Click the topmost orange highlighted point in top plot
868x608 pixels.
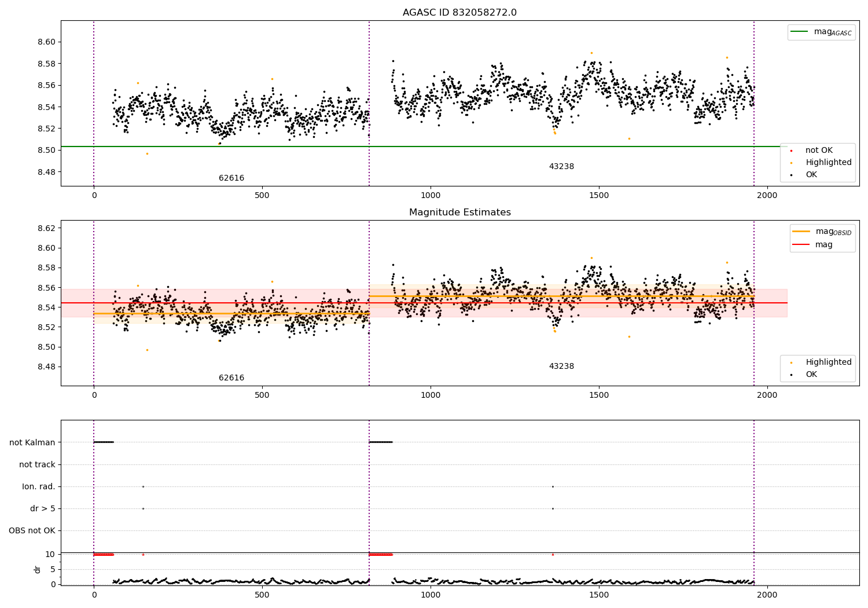591,53
